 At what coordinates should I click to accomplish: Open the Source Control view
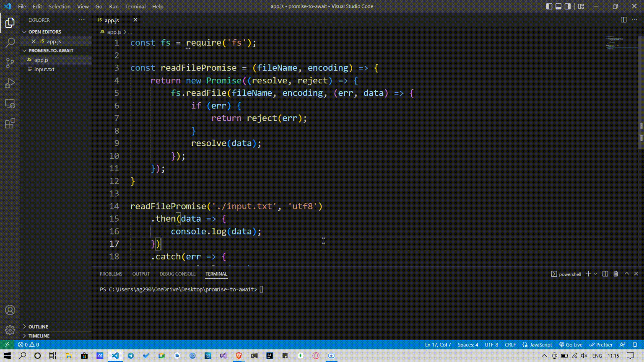point(10,62)
